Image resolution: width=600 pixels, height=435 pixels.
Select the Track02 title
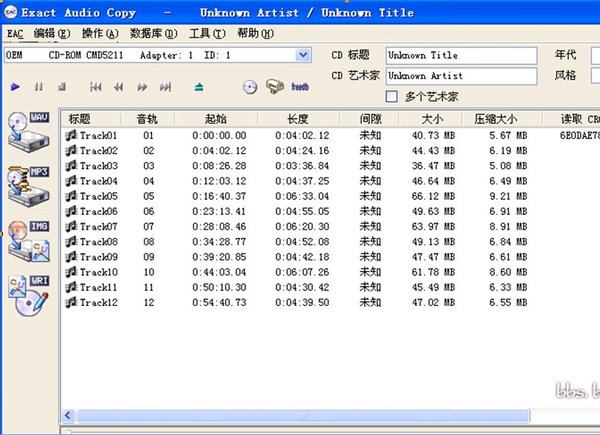[x=99, y=150]
